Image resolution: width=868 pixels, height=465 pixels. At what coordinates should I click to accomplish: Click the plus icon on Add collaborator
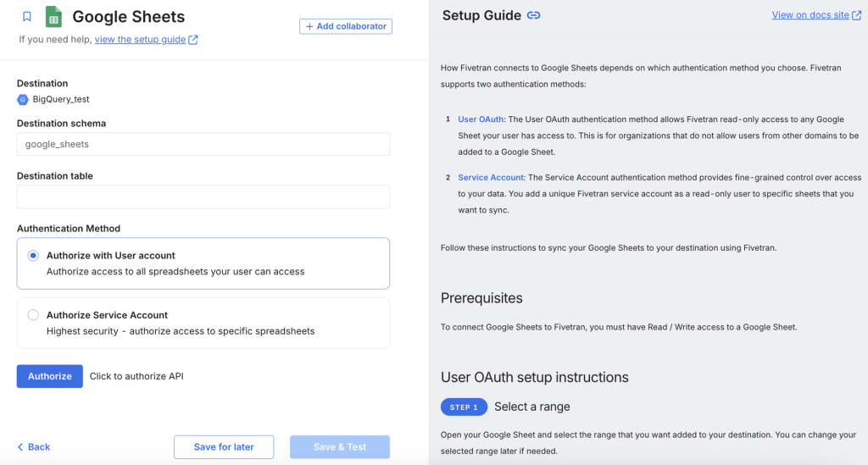coord(309,26)
